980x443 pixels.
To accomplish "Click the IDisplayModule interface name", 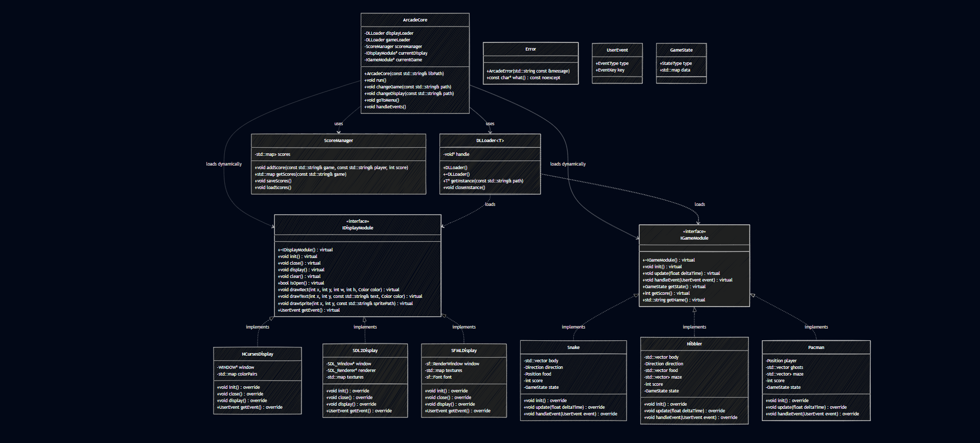I will (358, 228).
